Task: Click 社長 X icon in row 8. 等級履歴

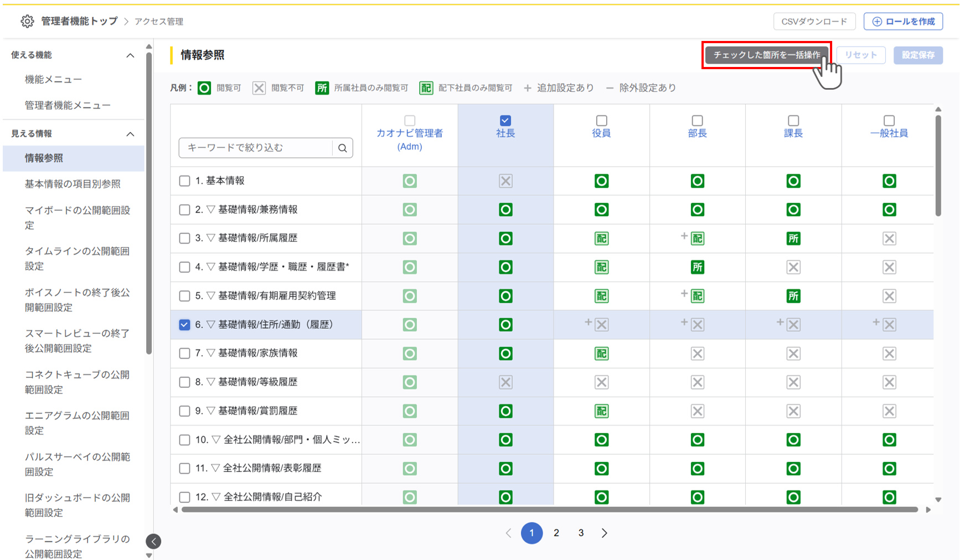Action: (505, 382)
